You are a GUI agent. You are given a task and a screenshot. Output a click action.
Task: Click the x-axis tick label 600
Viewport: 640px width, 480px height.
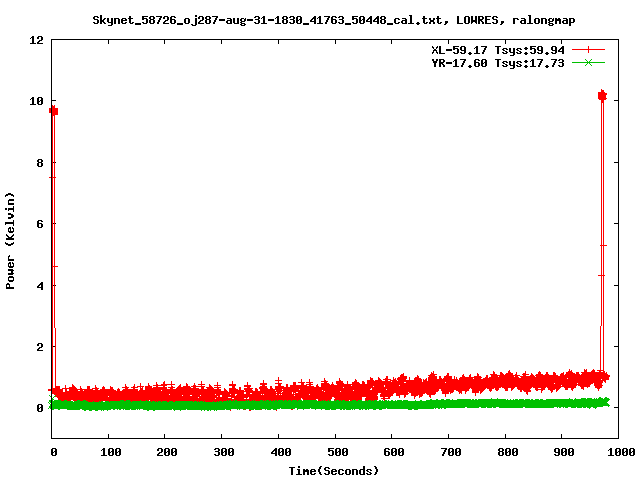pos(394,452)
